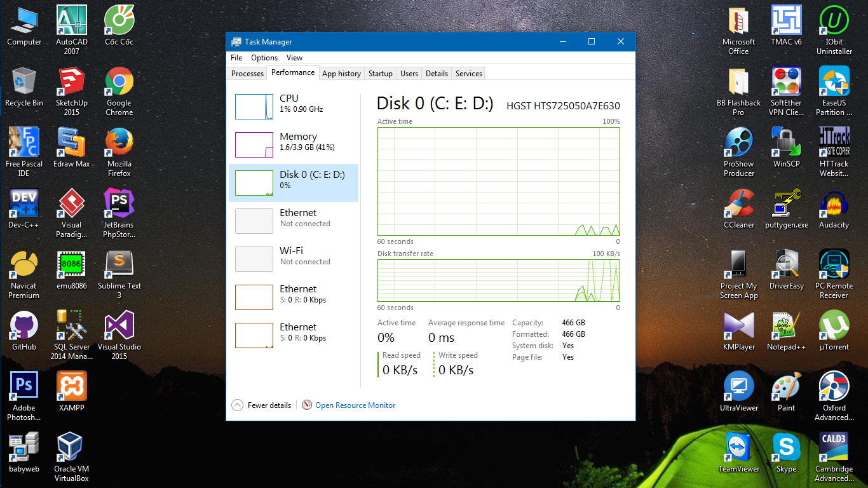This screenshot has width=868, height=488.
Task: Click the Edraw Max shortcut
Action: click(72, 147)
